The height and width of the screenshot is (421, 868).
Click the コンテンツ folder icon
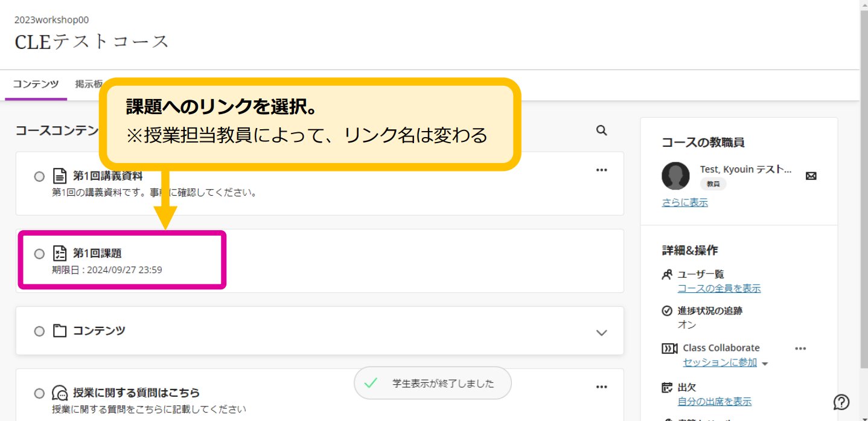point(59,330)
